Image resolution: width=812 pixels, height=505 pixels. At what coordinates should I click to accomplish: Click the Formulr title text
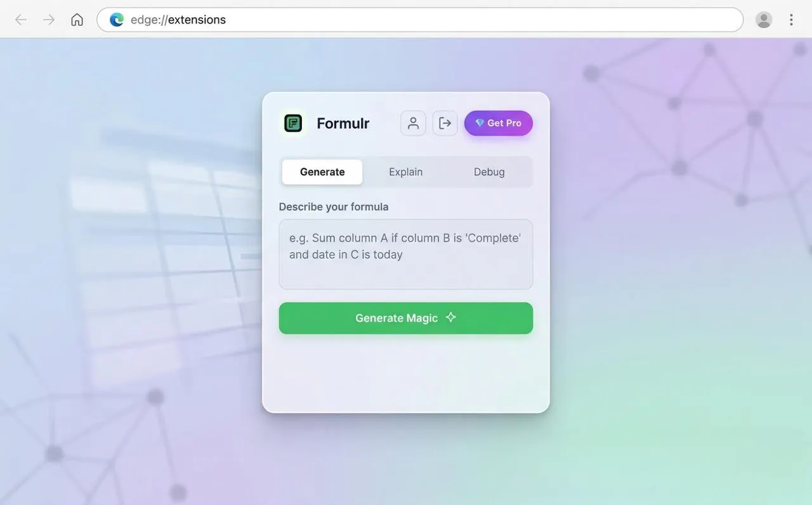(x=343, y=123)
